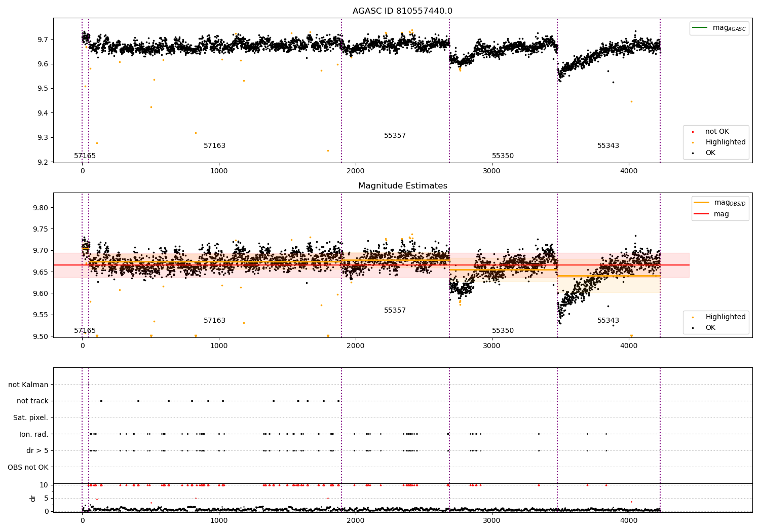Screen dimensions: 760x532
Task: Click x-tick 4000 under Magnitude Estimates plot
Action: (x=629, y=346)
